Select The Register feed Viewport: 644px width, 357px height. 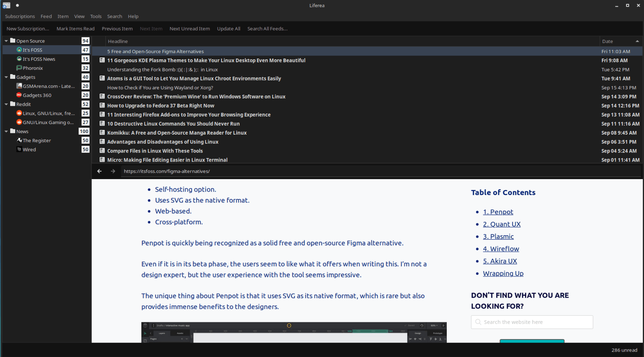[x=37, y=140]
